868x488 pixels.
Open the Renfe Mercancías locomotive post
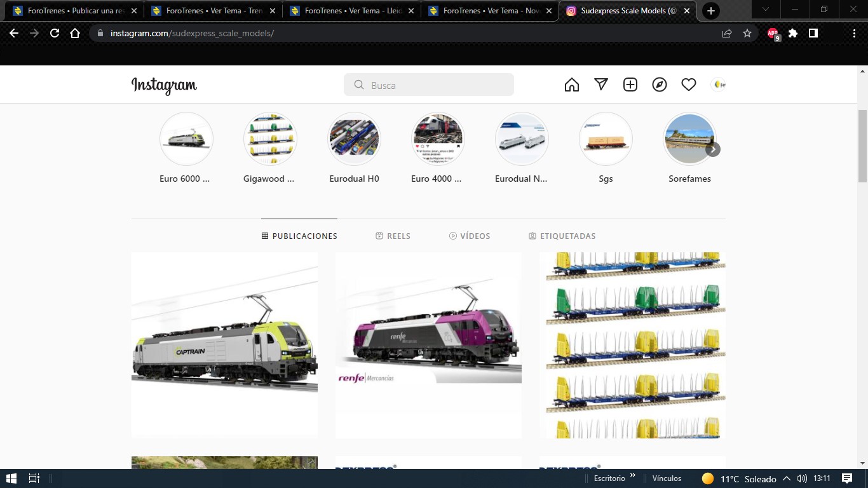[428, 346]
